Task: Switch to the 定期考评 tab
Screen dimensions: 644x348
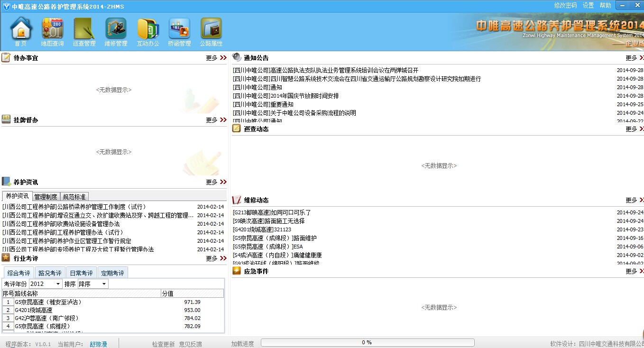Action: tap(113, 273)
